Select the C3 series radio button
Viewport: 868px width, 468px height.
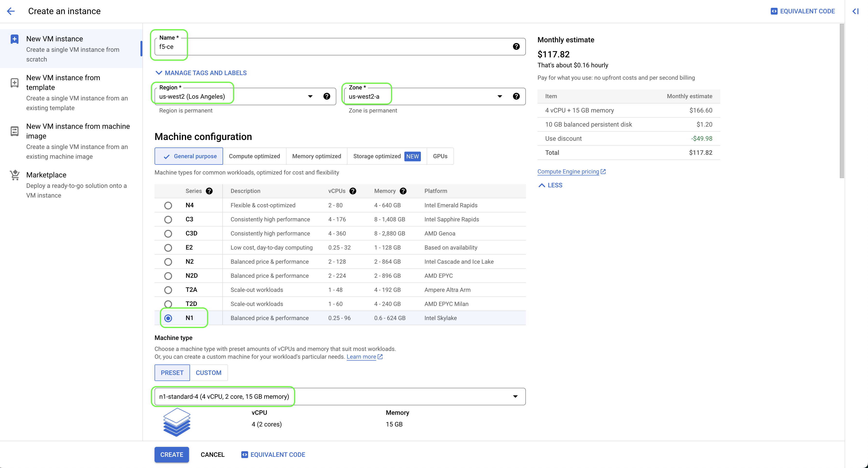point(168,220)
